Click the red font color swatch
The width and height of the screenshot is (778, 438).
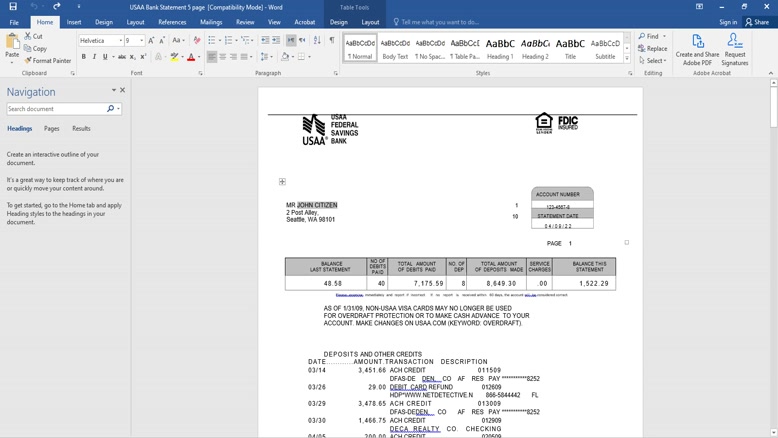click(x=191, y=57)
